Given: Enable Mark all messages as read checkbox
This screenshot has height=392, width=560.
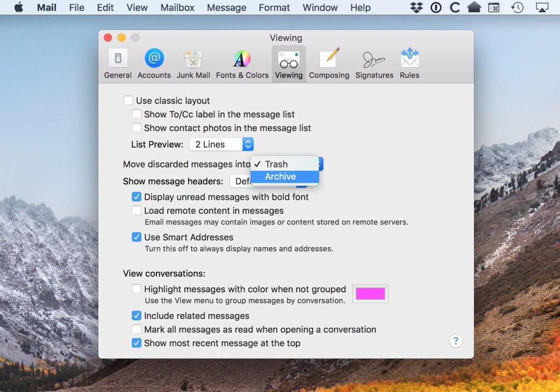Looking at the screenshot, I should click(136, 329).
